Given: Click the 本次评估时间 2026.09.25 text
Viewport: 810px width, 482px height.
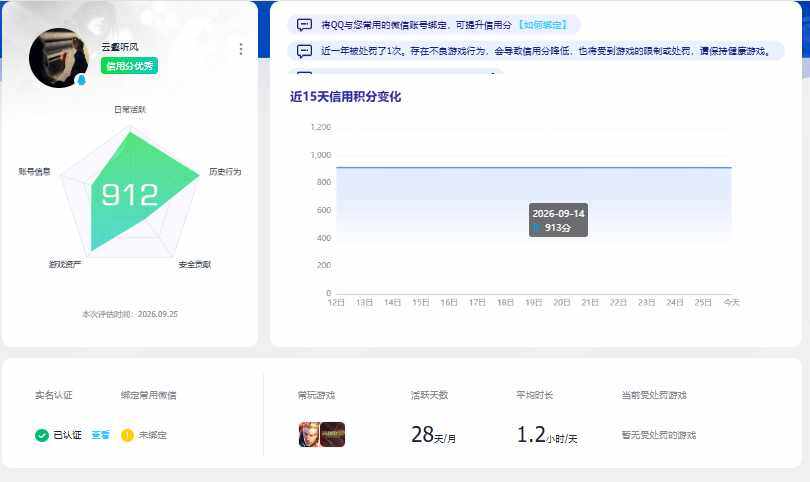Looking at the screenshot, I should [130, 314].
